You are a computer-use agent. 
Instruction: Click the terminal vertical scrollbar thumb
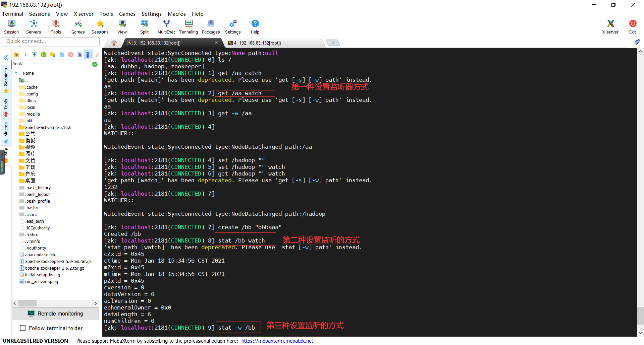640,316
